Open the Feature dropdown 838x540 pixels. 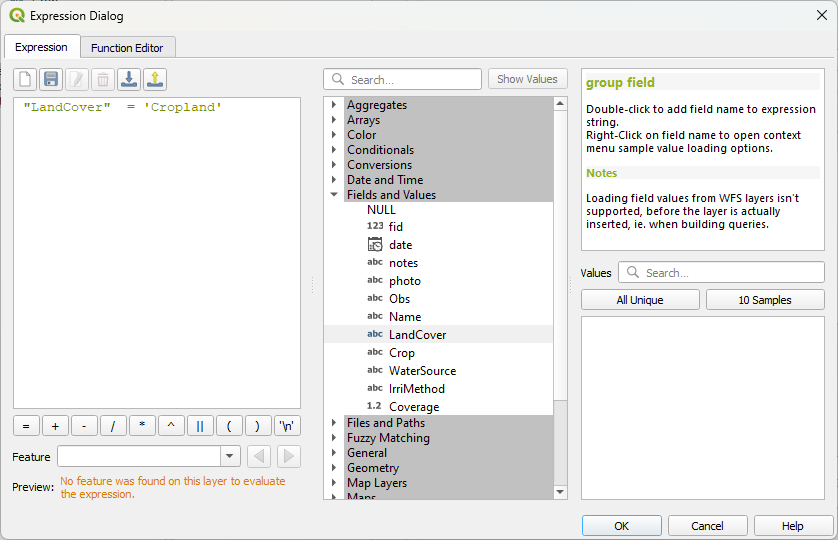[229, 457]
